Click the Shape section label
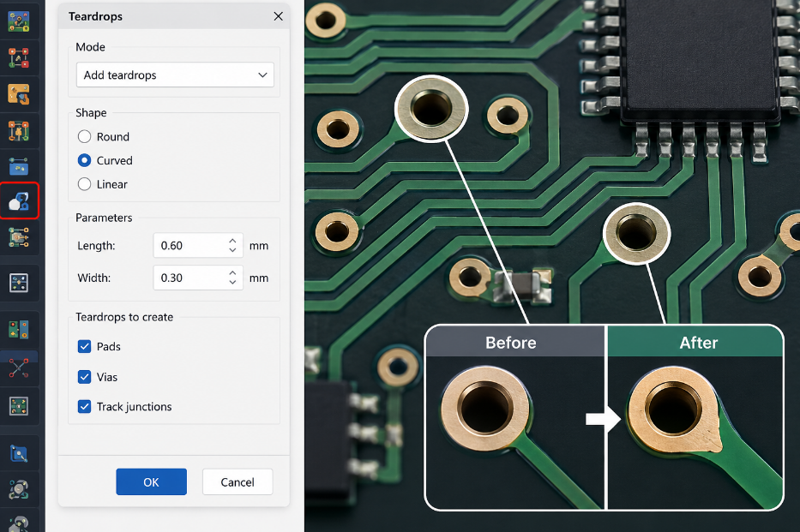This screenshot has width=800, height=532. coord(91,112)
